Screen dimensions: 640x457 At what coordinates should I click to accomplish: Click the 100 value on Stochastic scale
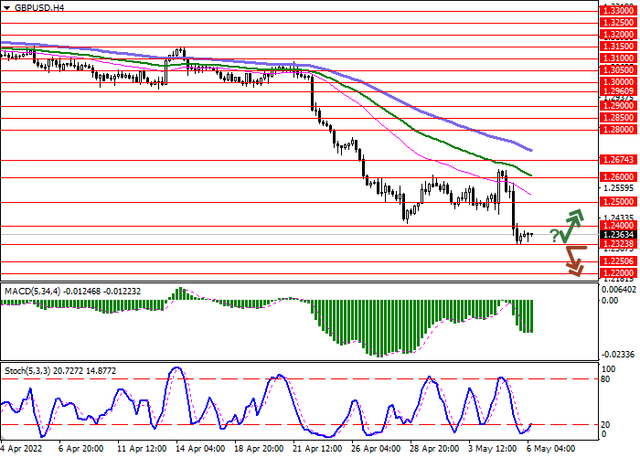[x=609, y=369]
